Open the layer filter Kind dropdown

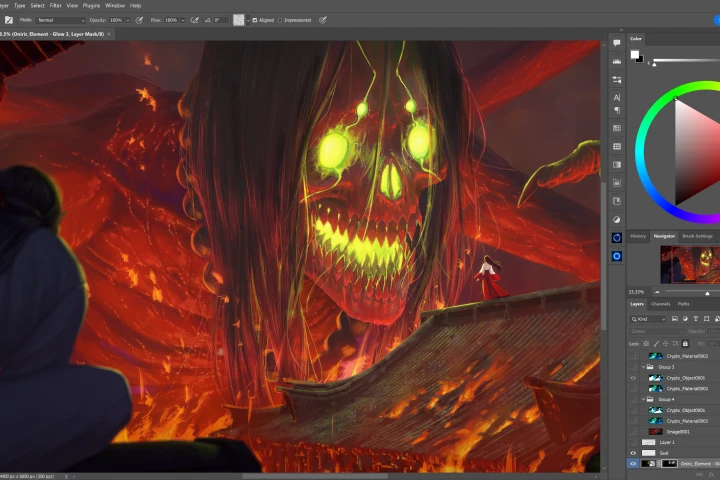648,319
